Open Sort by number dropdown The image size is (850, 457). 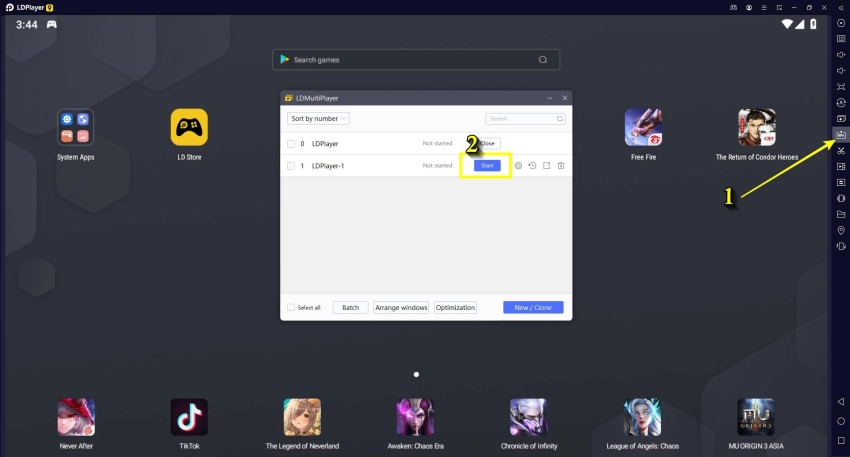318,119
